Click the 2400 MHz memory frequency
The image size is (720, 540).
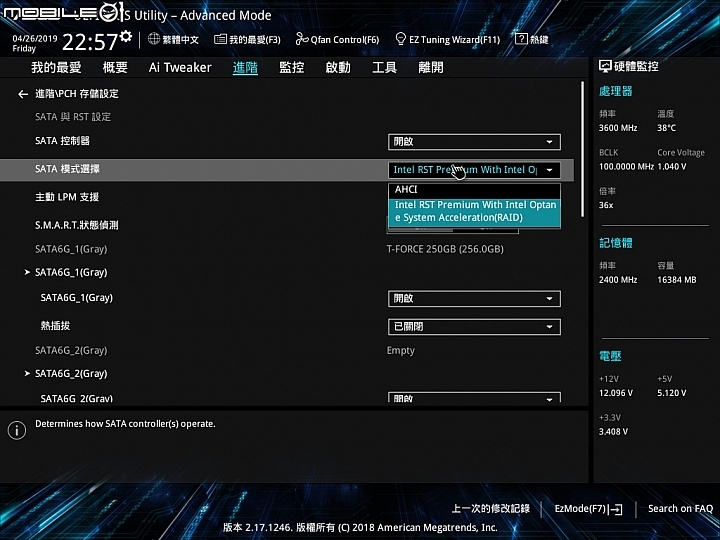(x=618, y=280)
